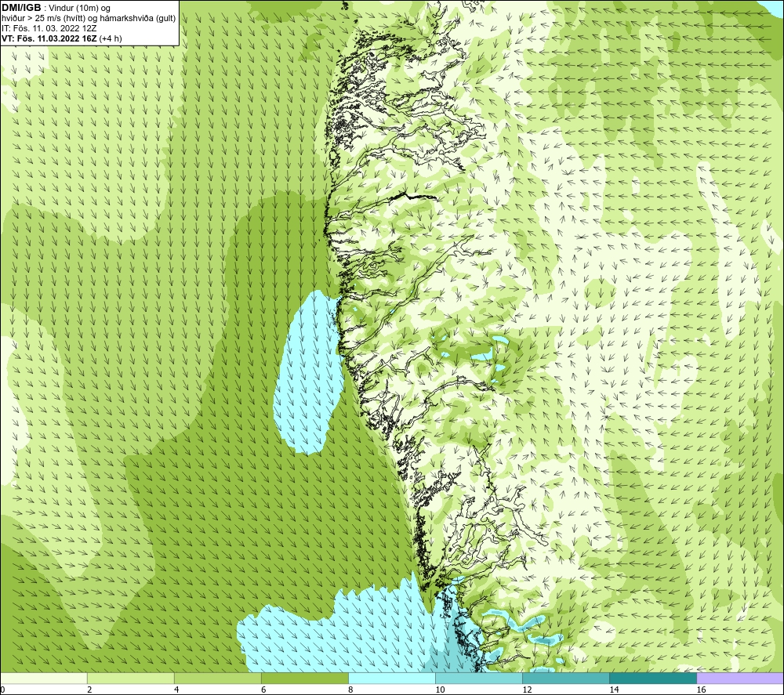Screen dimensions: 784x695
Task: Click the 0–2 m/s palest legend swatch
Action: tap(44, 679)
